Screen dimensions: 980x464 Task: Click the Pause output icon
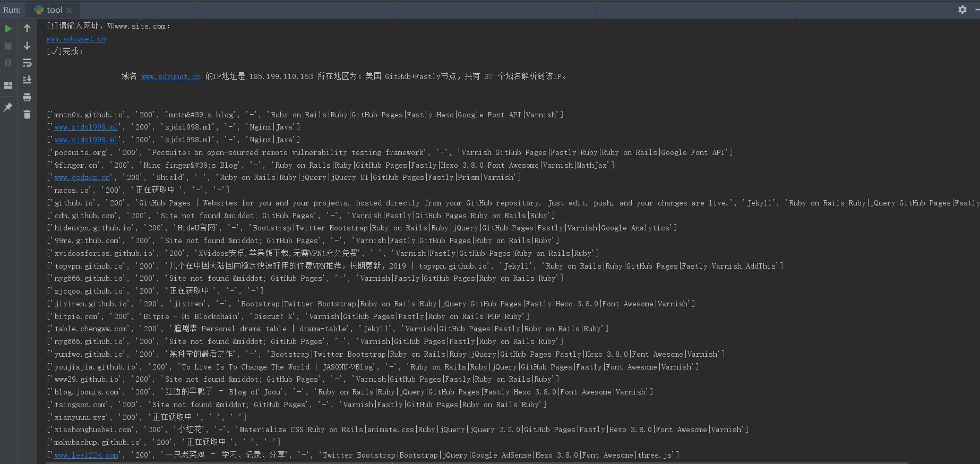[x=8, y=63]
